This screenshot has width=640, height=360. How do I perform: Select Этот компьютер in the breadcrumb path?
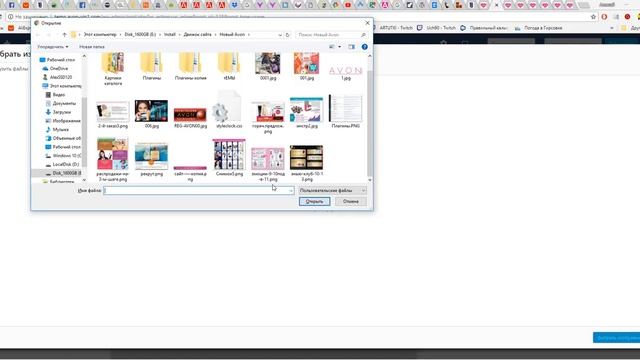tap(100, 35)
